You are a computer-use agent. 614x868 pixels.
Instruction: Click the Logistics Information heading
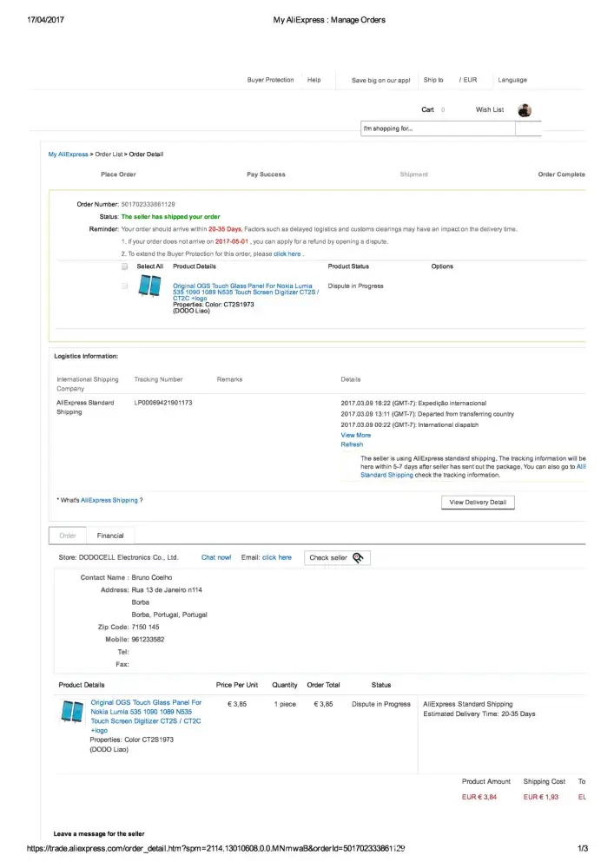86,357
